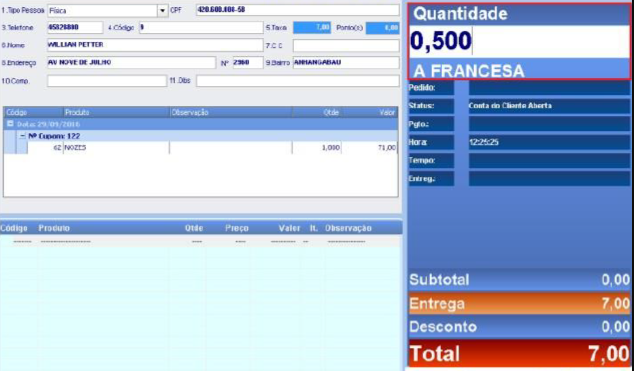This screenshot has width=634, height=371.
Task: Sort by Produto column in history table
Action: 116,112
